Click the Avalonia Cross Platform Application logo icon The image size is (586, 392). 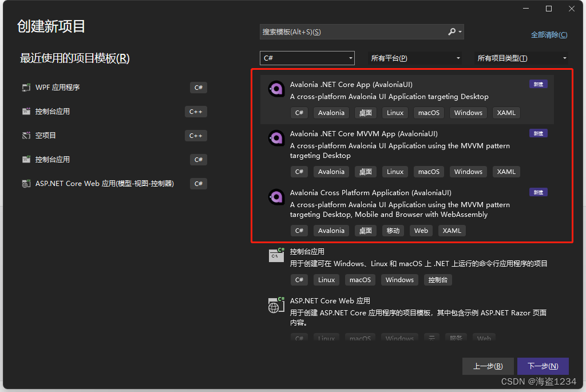click(276, 197)
